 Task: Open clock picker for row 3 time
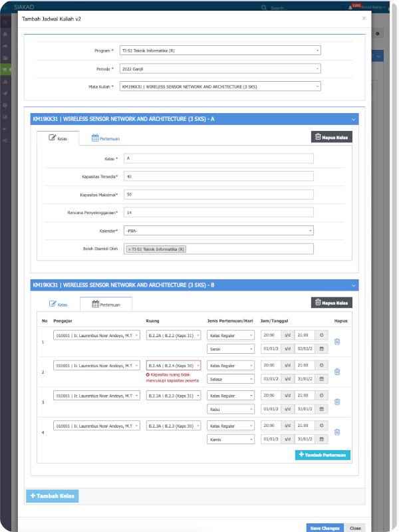pyautogui.click(x=322, y=396)
